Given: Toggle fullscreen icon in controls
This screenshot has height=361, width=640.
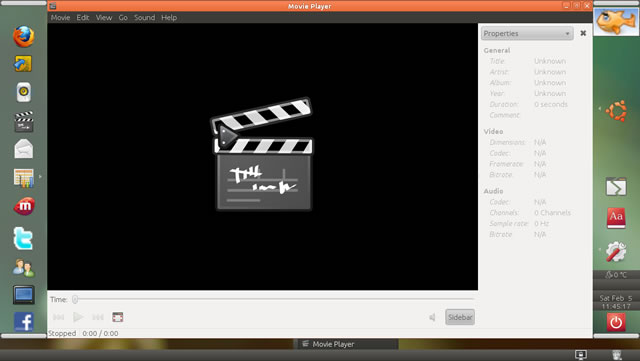Looking at the screenshot, I should click(118, 317).
